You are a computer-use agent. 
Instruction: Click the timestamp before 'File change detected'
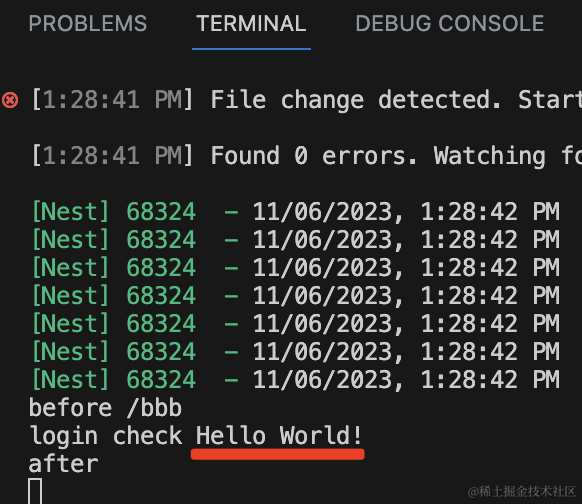coord(112,100)
